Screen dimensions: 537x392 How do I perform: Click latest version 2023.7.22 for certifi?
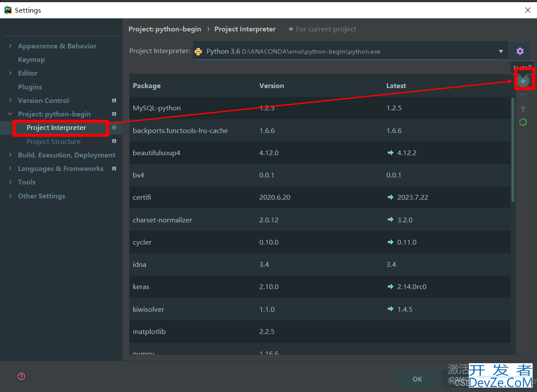tap(413, 198)
